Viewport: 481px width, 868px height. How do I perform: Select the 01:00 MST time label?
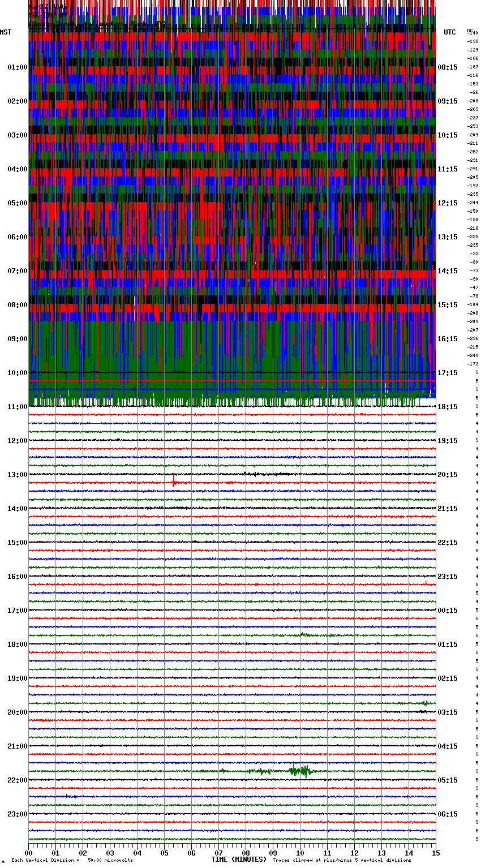(x=18, y=67)
